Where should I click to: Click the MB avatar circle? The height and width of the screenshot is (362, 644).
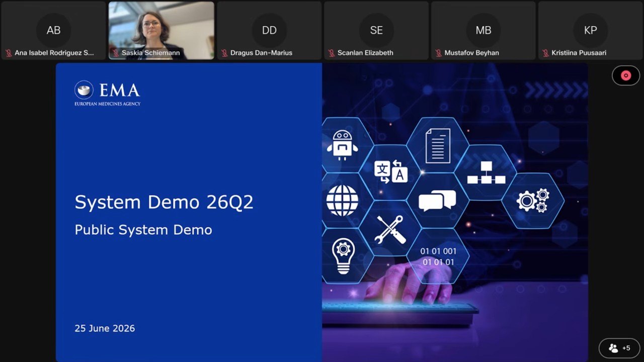point(484,30)
